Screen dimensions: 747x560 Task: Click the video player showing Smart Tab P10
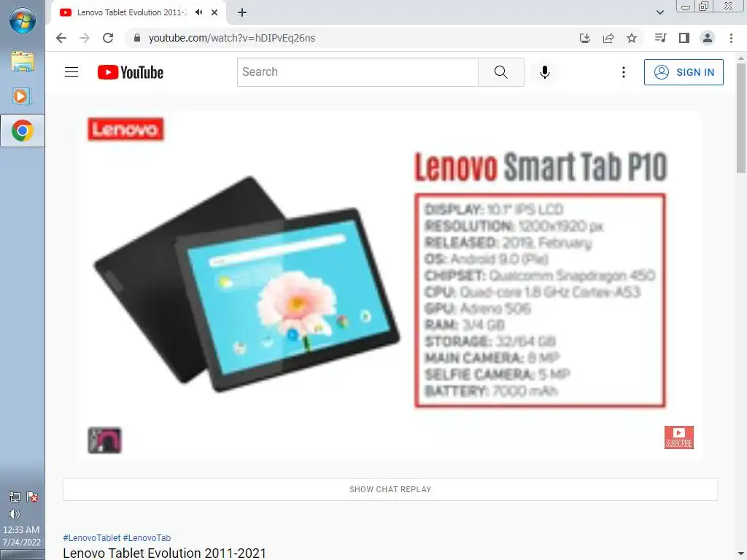pyautogui.click(x=391, y=286)
